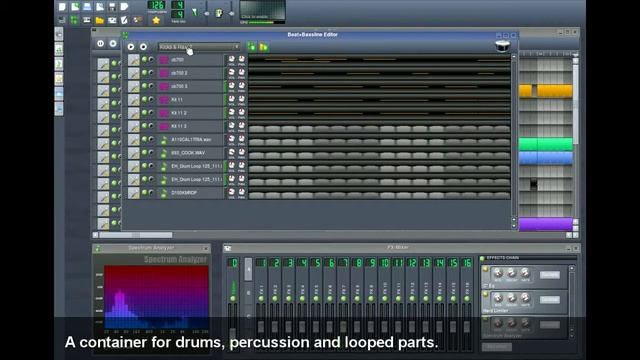Adjust volume knob of 855_COOK.WAV track
The height and width of the screenshot is (360, 640).
pyautogui.click(x=231, y=152)
